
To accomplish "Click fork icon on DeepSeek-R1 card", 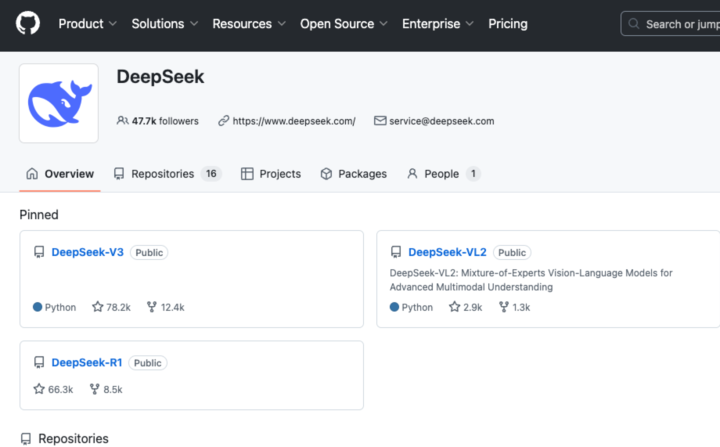I will pyautogui.click(x=95, y=389).
